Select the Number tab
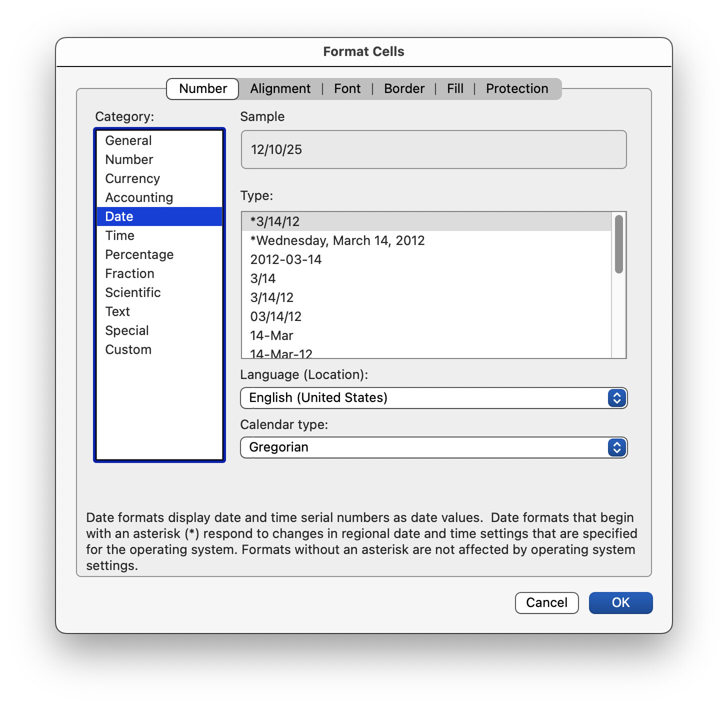Image resolution: width=728 pixels, height=707 pixels. [x=203, y=88]
